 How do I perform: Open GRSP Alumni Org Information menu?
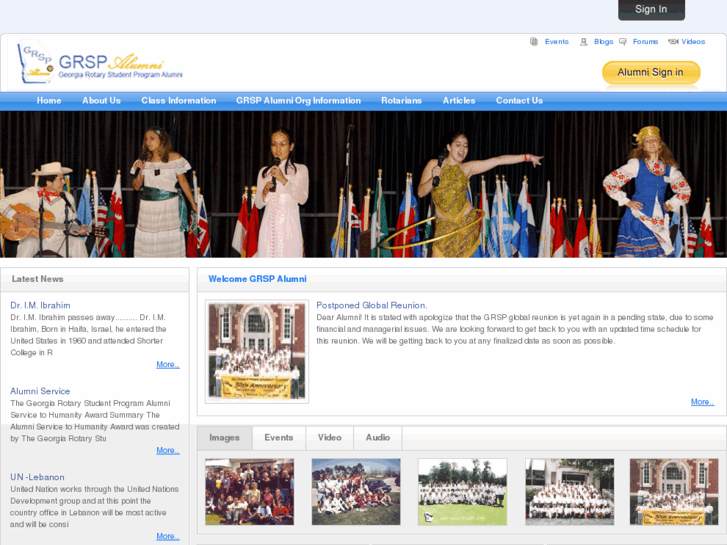click(x=299, y=101)
